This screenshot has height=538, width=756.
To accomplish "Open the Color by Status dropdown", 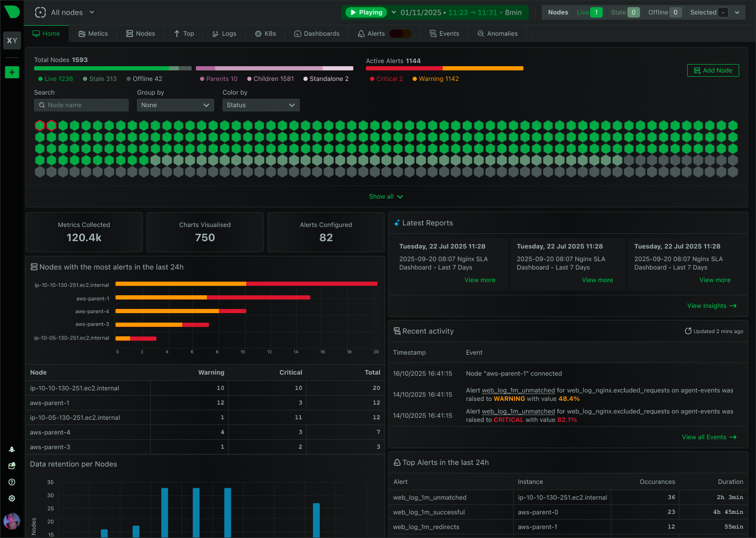I will click(261, 105).
